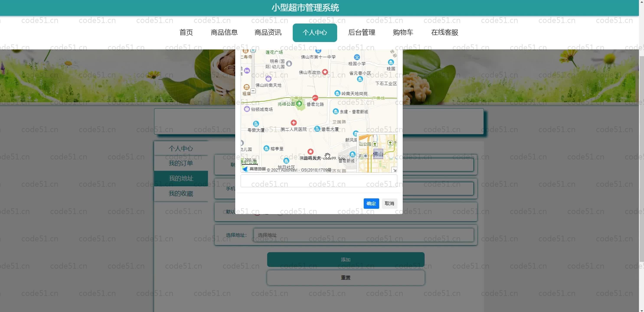Select 我的收藏 in the side menu
644x312 pixels.
(x=181, y=193)
